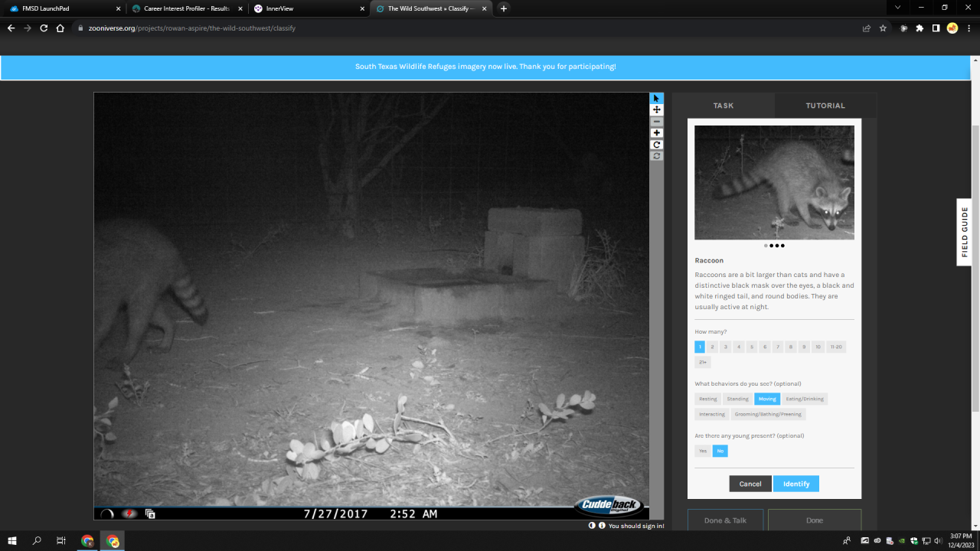The height and width of the screenshot is (551, 980).
Task: Select count of 1 raccoon
Action: pyautogui.click(x=700, y=347)
